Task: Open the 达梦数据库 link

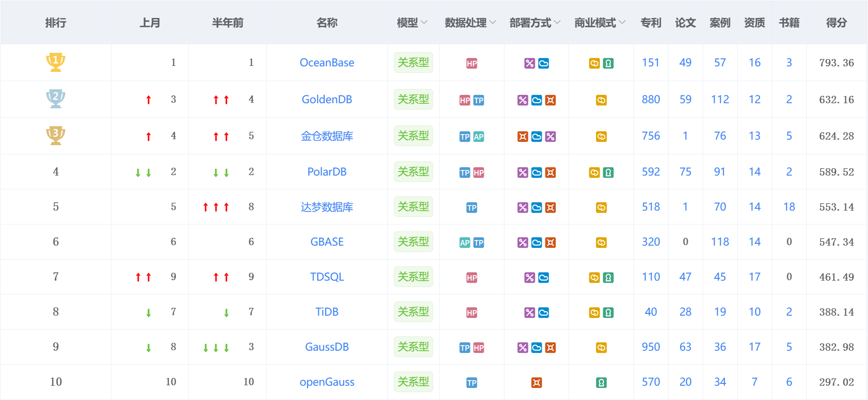Action: 327,207
